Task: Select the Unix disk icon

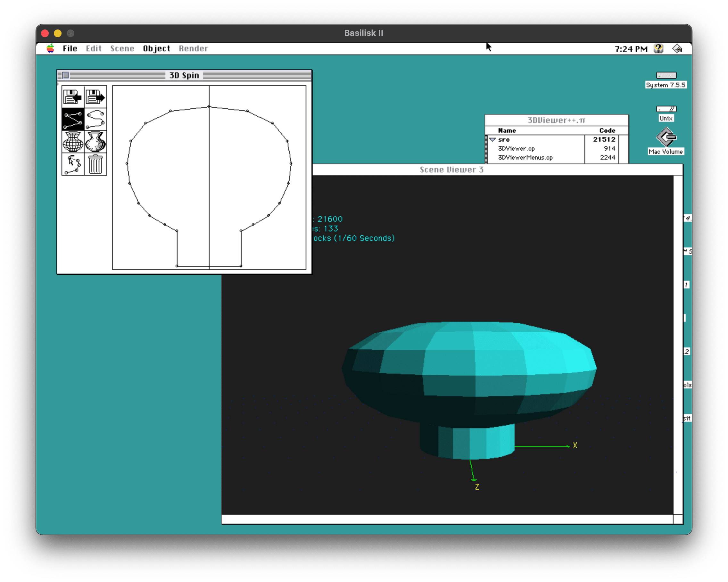Action: tap(666, 109)
